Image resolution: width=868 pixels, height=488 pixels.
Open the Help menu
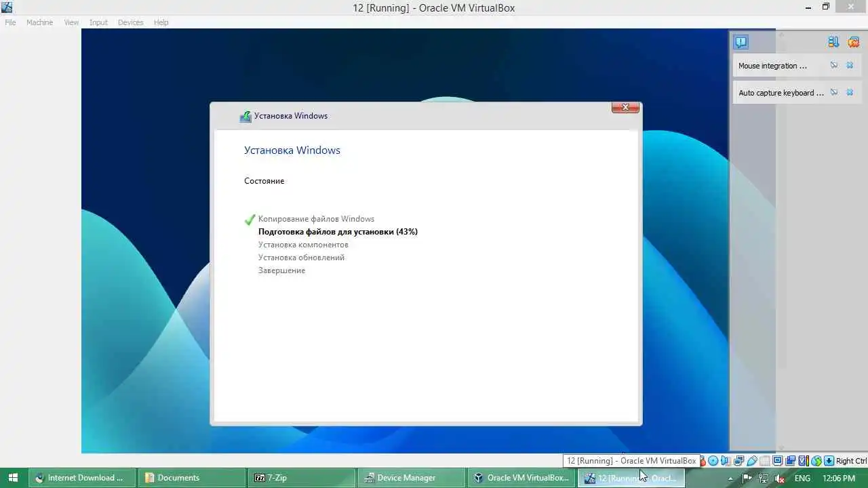(161, 22)
